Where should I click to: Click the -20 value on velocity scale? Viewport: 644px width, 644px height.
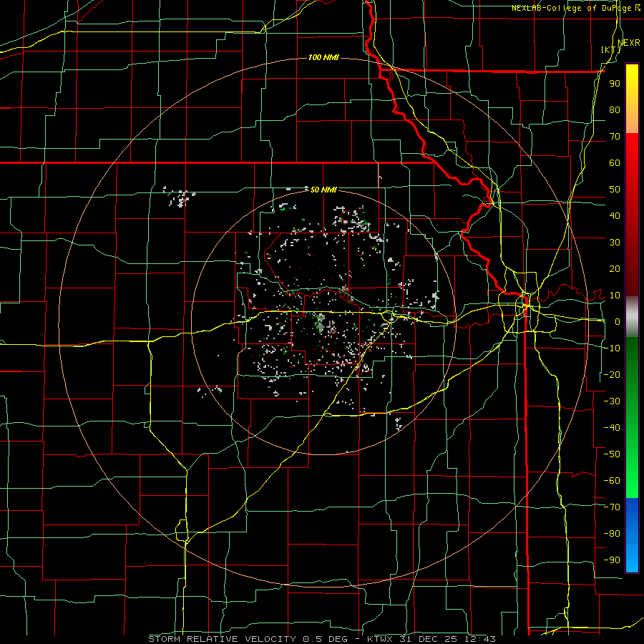tap(612, 374)
